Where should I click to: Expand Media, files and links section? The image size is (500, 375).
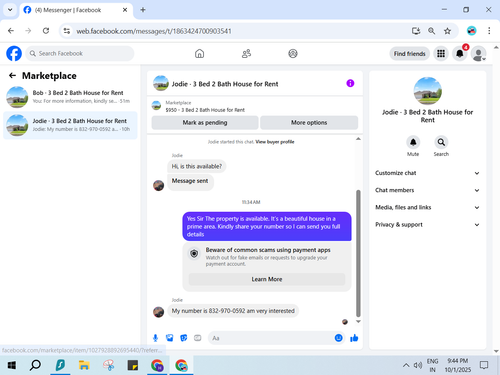427,207
